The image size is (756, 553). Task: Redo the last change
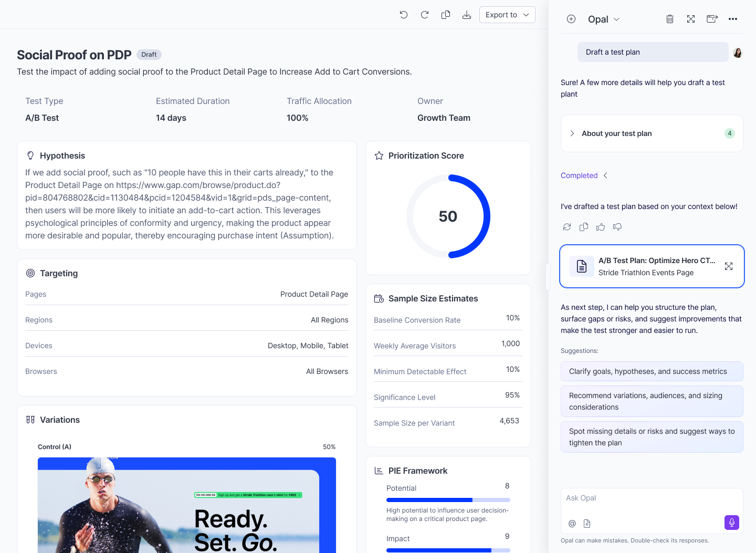click(x=424, y=15)
